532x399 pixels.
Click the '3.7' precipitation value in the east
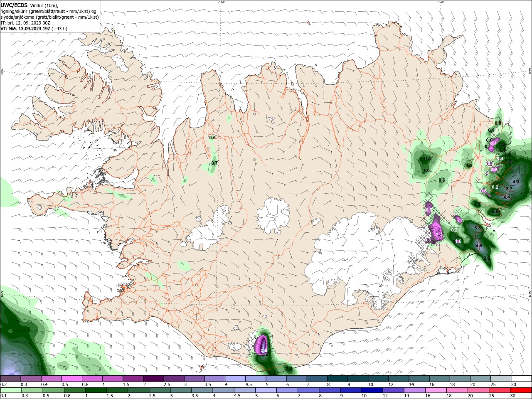[x=509, y=189]
